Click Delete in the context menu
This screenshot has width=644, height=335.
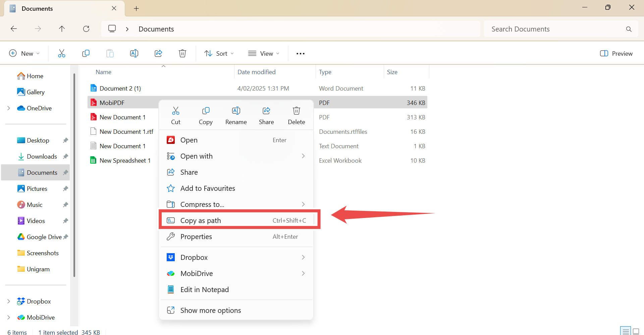click(x=297, y=116)
